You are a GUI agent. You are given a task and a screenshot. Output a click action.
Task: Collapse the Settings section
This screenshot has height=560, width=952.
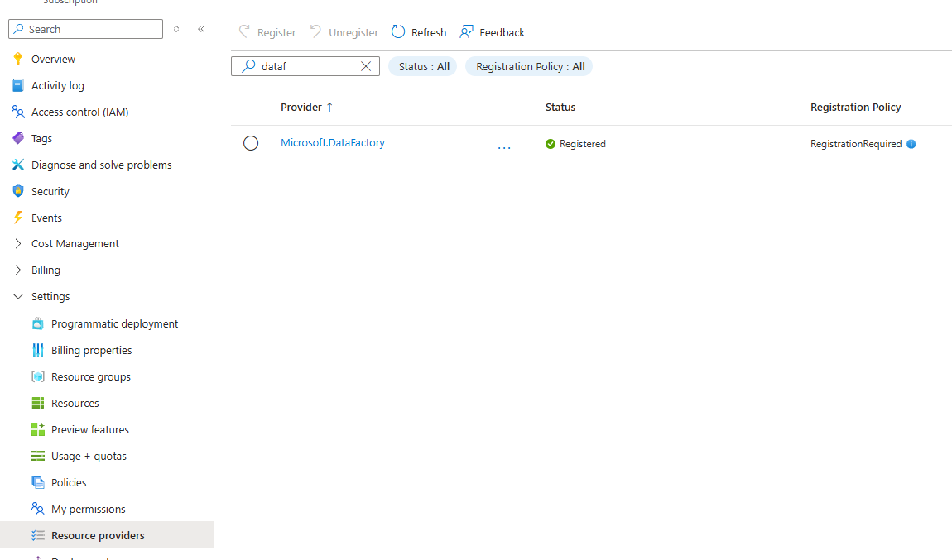(50, 296)
